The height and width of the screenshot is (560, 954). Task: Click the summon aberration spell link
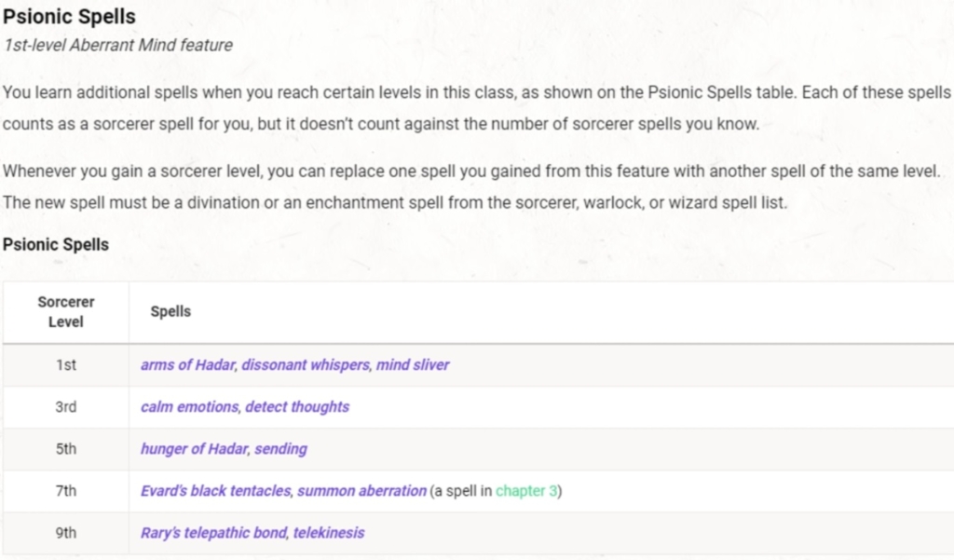tap(361, 491)
